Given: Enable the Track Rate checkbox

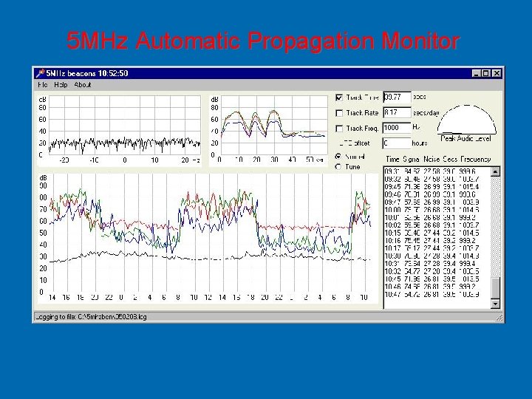Looking at the screenshot, I should tap(339, 113).
